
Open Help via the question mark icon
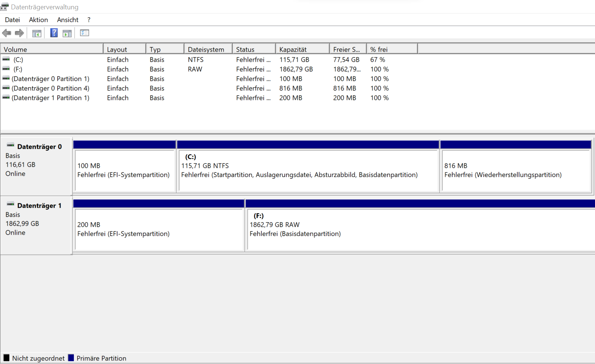pos(54,33)
